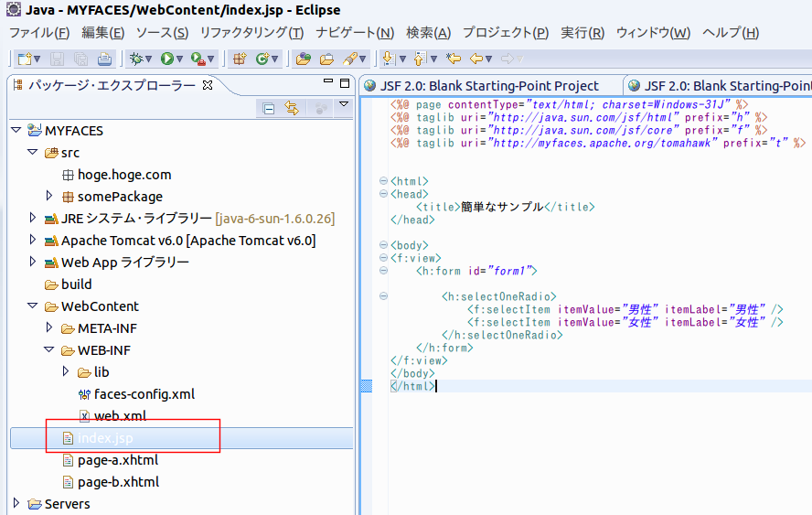This screenshot has width=812, height=515.
Task: Click the Print icon
Action: coord(104,59)
